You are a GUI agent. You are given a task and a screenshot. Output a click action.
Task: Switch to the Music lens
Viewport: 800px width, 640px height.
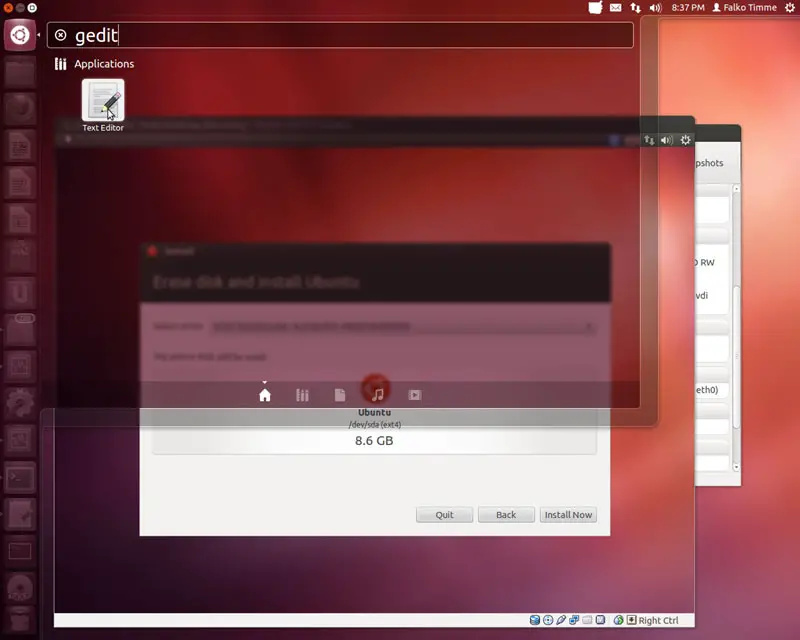coord(377,395)
